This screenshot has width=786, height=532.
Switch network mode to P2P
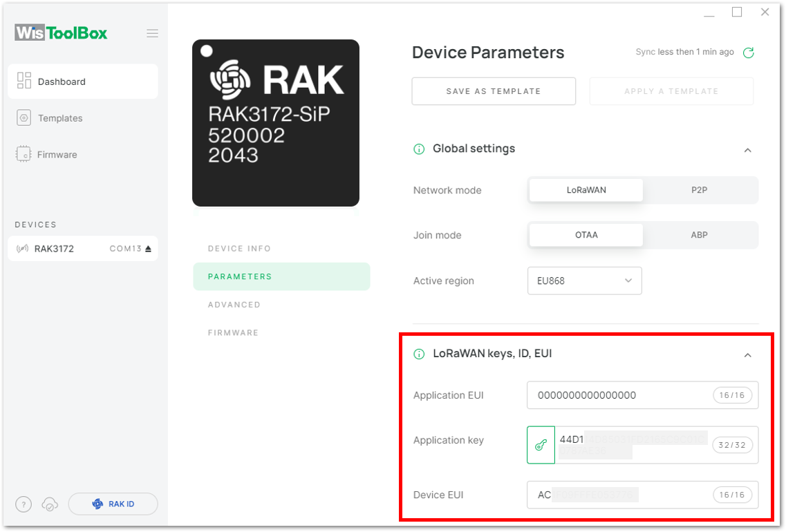click(x=700, y=191)
